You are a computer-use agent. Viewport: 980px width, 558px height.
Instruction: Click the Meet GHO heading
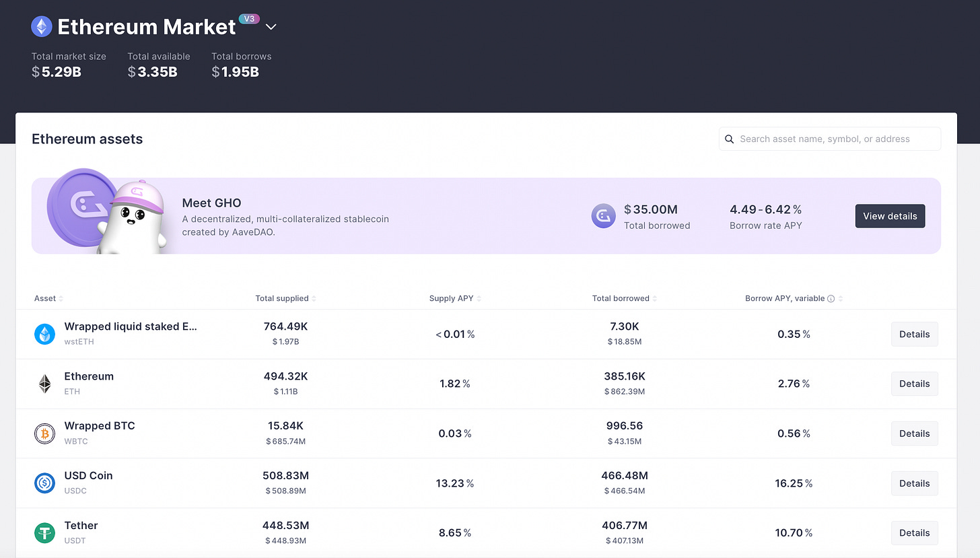click(x=211, y=203)
